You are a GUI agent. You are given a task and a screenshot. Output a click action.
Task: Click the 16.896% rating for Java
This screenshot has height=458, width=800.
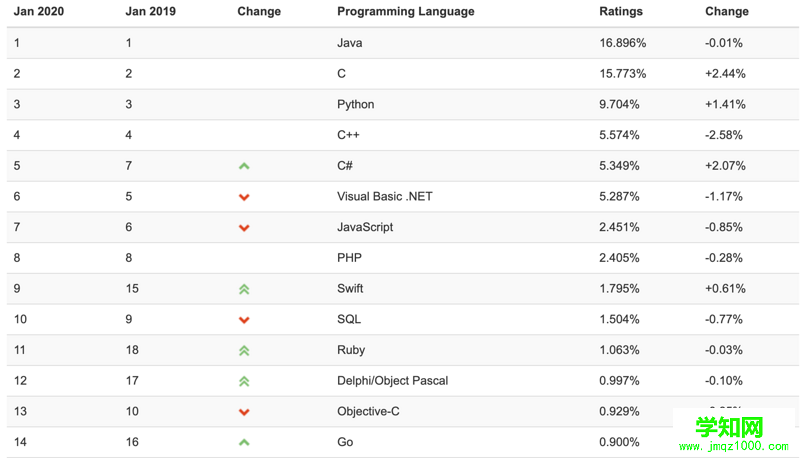click(x=622, y=43)
